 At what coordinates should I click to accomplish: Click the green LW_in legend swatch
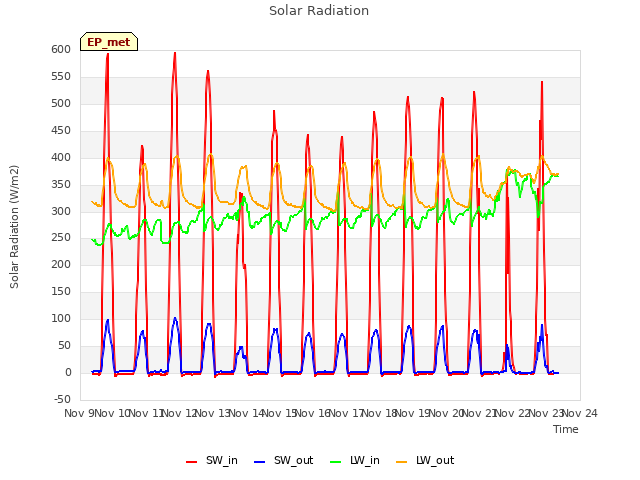(335, 462)
